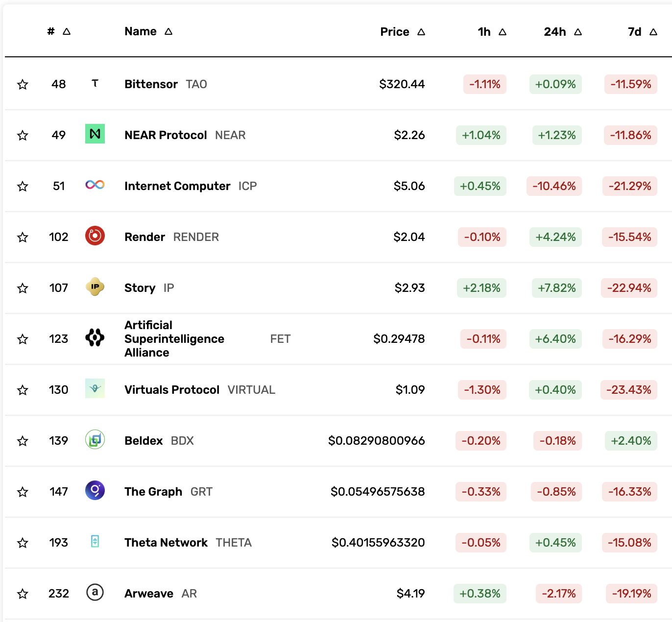Click the purple Graph logo
Viewport: 672px width, 622px height.
pos(95,491)
